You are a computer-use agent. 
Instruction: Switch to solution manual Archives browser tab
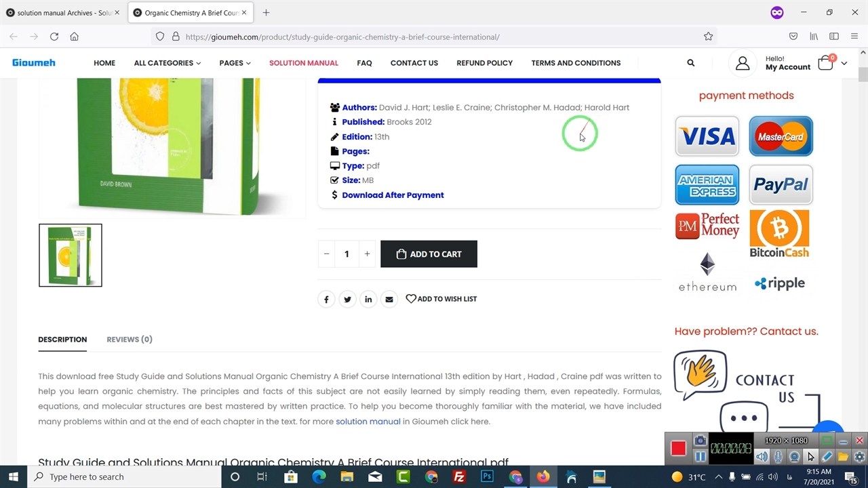[62, 13]
